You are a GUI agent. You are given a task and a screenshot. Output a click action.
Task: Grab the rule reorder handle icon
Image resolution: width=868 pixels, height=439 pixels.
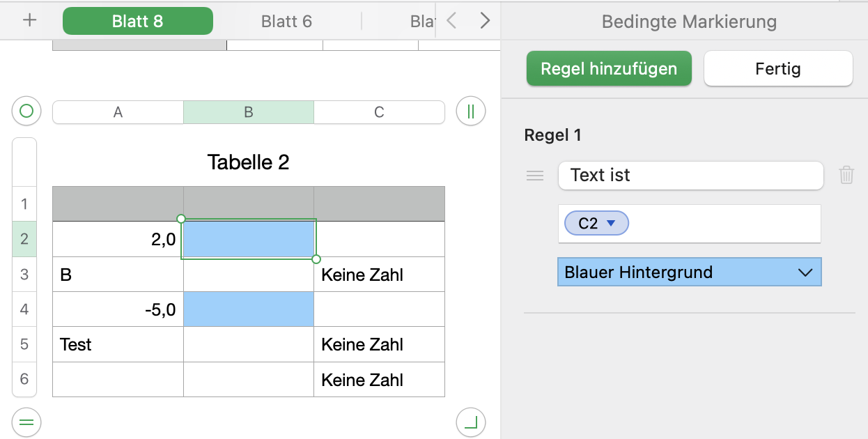(x=535, y=176)
